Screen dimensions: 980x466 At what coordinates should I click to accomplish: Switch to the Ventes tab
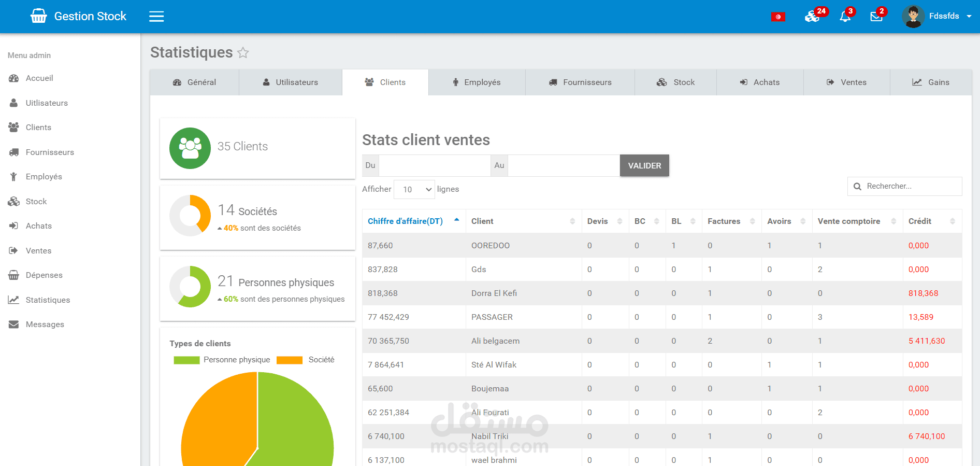pos(847,82)
